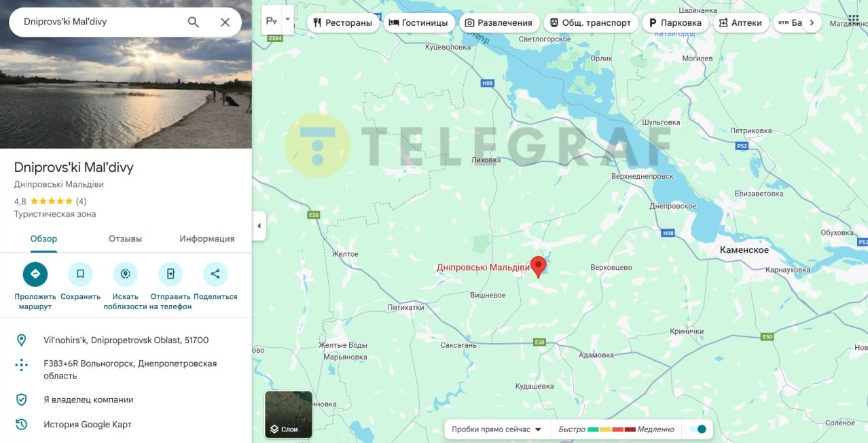The image size is (868, 443).
Task: Switch to the Информация tab
Action: click(207, 238)
